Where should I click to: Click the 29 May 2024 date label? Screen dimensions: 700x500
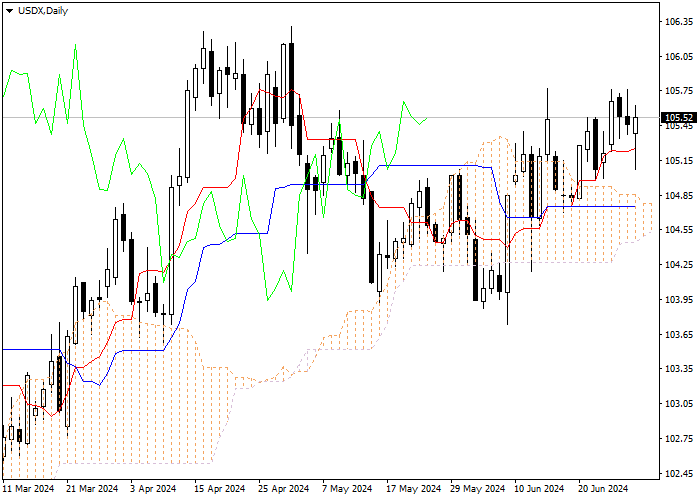coord(477,489)
